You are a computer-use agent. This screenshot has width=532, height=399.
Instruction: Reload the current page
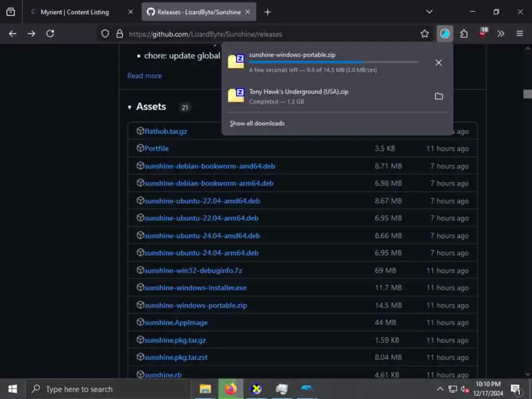click(x=50, y=34)
